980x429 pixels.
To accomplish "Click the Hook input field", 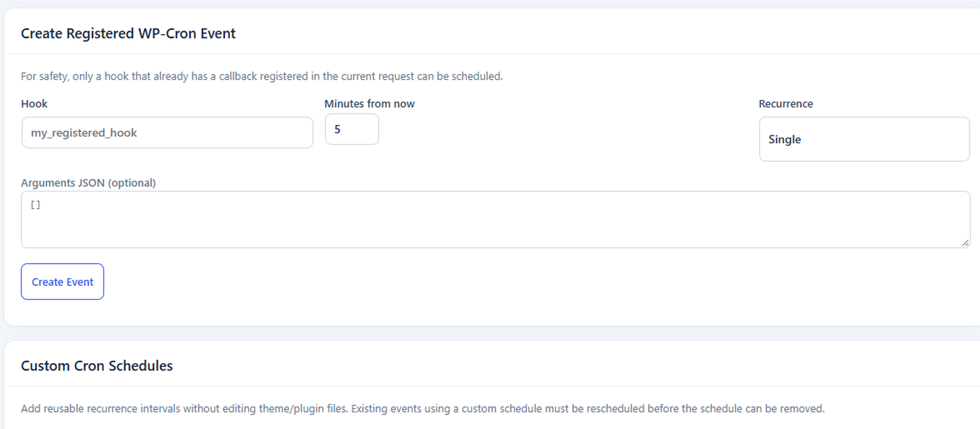I will point(167,133).
